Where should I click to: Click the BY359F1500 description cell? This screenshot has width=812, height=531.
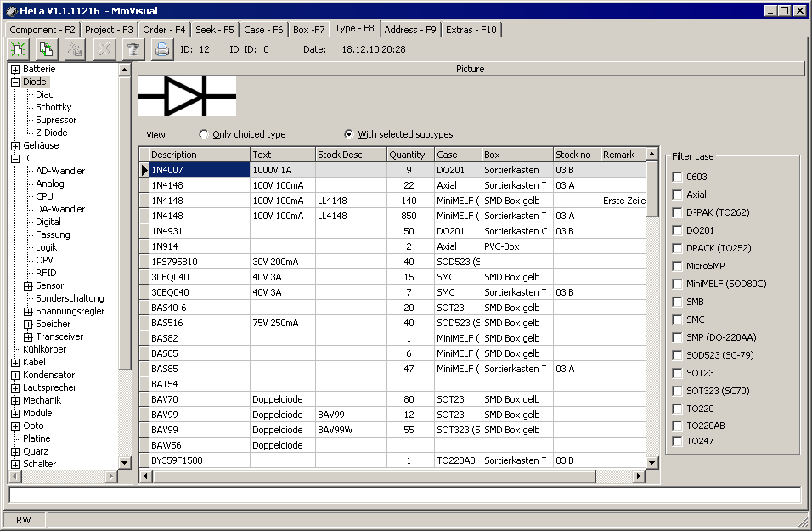[200, 460]
